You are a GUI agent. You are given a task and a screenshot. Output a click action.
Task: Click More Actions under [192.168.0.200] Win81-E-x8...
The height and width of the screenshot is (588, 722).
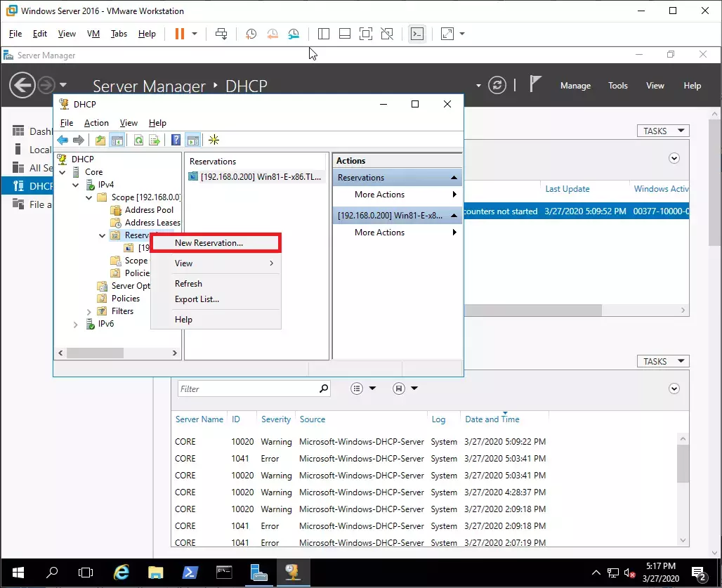(x=398, y=233)
